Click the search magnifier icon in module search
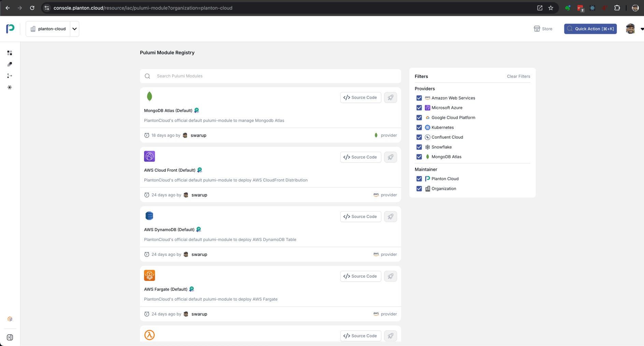The width and height of the screenshot is (644, 346). (147, 76)
